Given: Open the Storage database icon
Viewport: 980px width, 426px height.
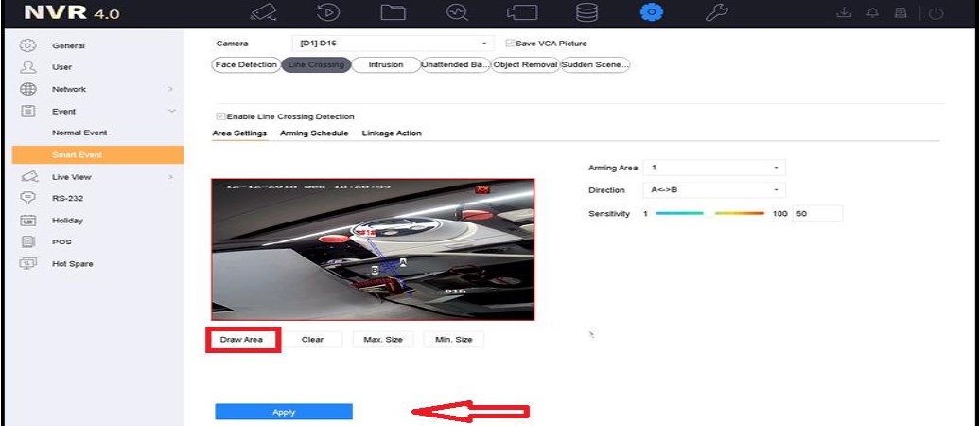Looking at the screenshot, I should [587, 13].
